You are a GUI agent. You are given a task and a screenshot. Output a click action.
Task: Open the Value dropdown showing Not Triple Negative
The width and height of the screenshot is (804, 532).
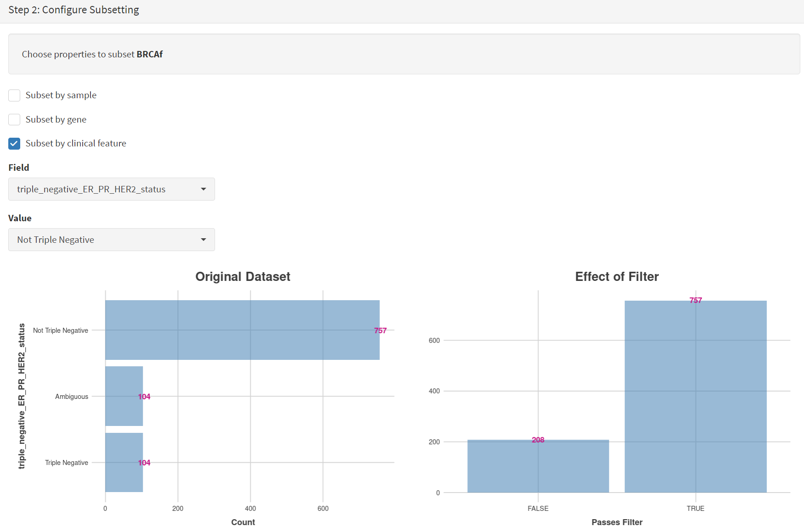point(112,240)
